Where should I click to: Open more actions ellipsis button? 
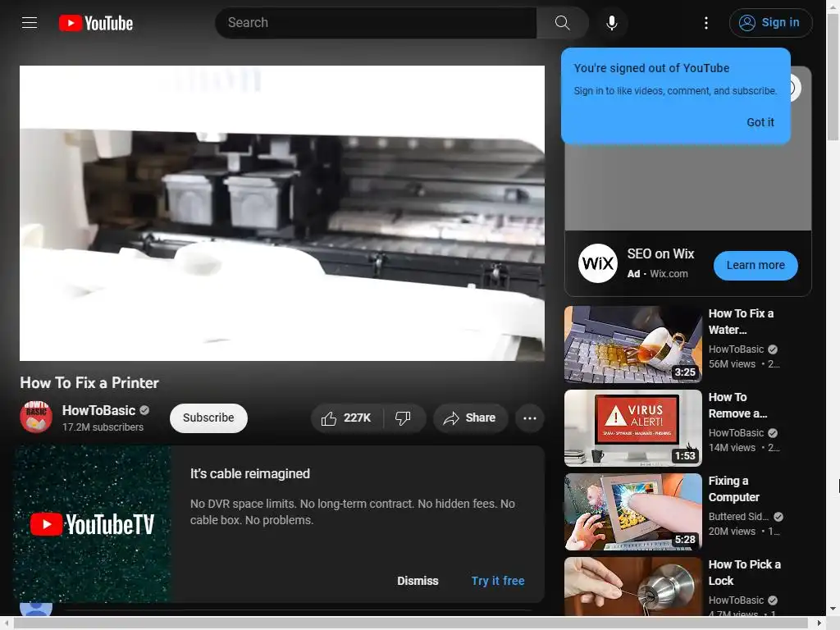529,418
